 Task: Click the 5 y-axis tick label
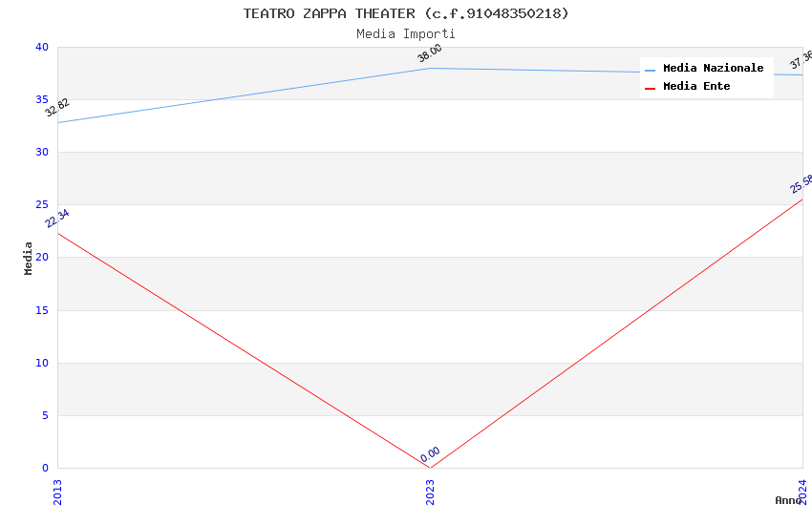pos(46,415)
